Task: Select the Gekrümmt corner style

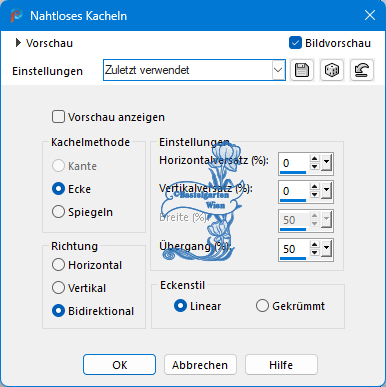Action: [262, 306]
